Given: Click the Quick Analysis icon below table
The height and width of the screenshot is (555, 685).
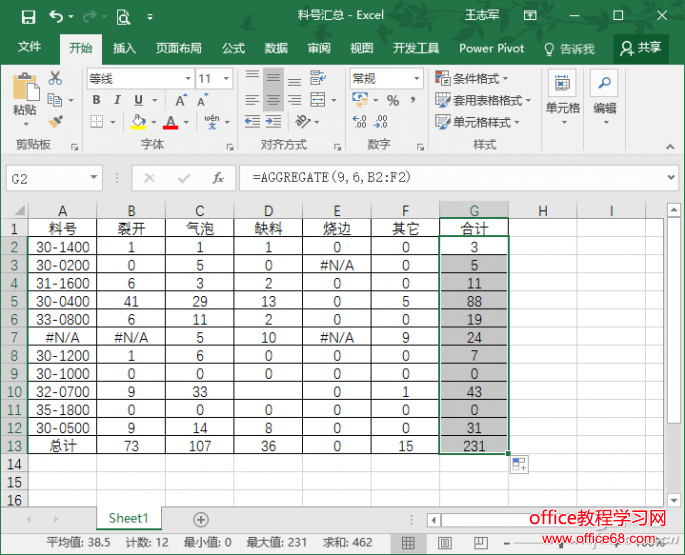Looking at the screenshot, I should [x=521, y=464].
